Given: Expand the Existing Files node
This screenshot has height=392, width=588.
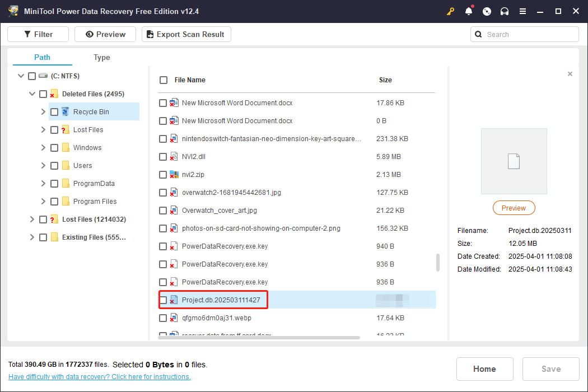Looking at the screenshot, I should tap(32, 237).
